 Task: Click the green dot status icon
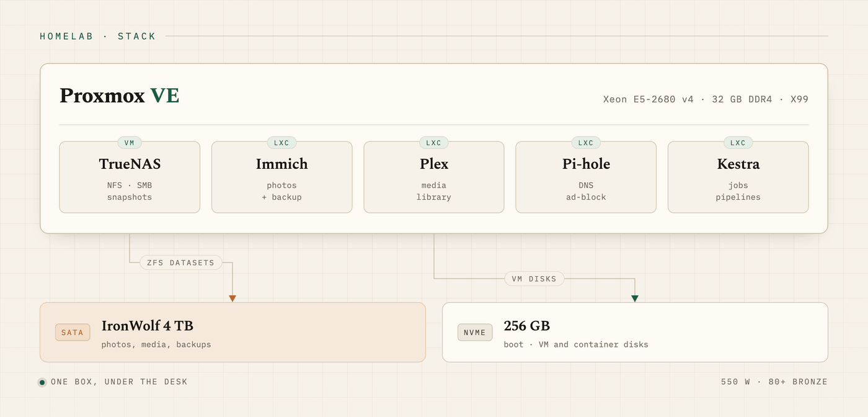pos(42,382)
